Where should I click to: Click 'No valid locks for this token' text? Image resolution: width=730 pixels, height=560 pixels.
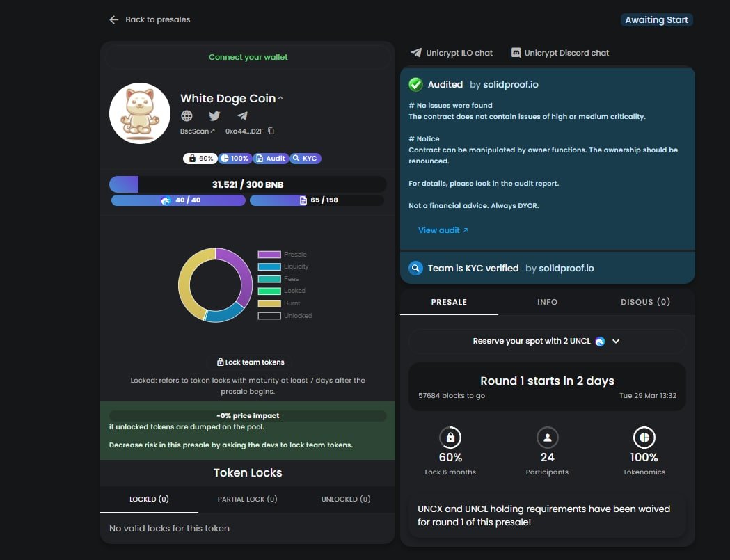click(170, 528)
